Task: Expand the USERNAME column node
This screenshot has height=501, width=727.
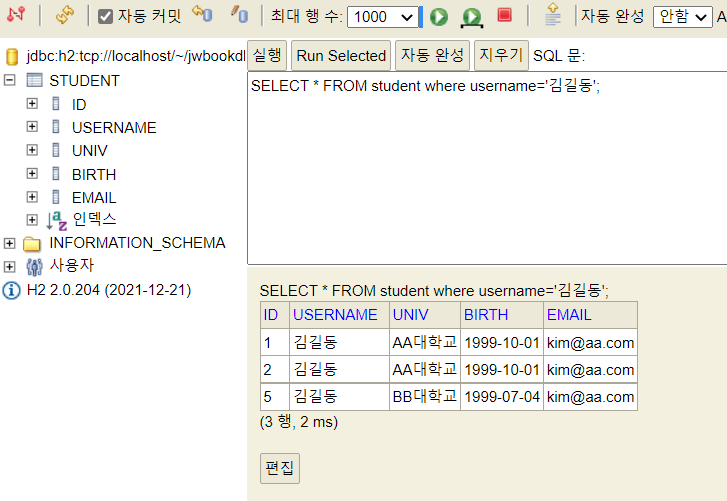Action: (32, 127)
